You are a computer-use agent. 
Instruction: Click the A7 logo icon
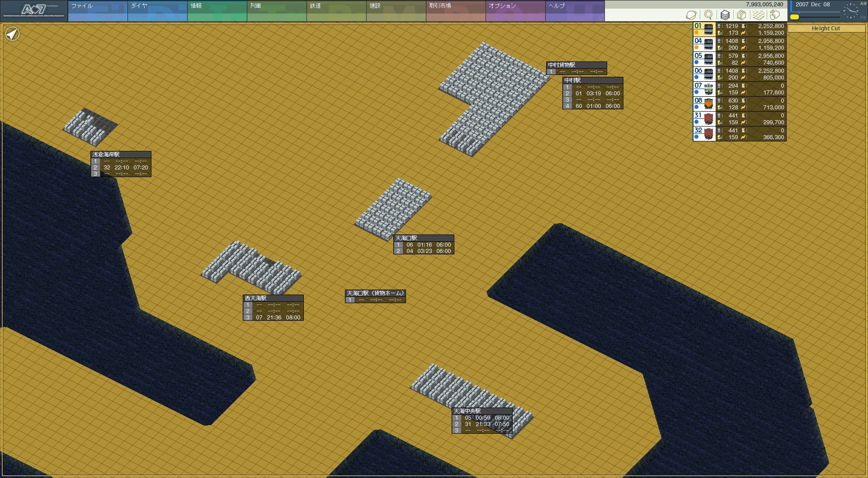(x=34, y=11)
